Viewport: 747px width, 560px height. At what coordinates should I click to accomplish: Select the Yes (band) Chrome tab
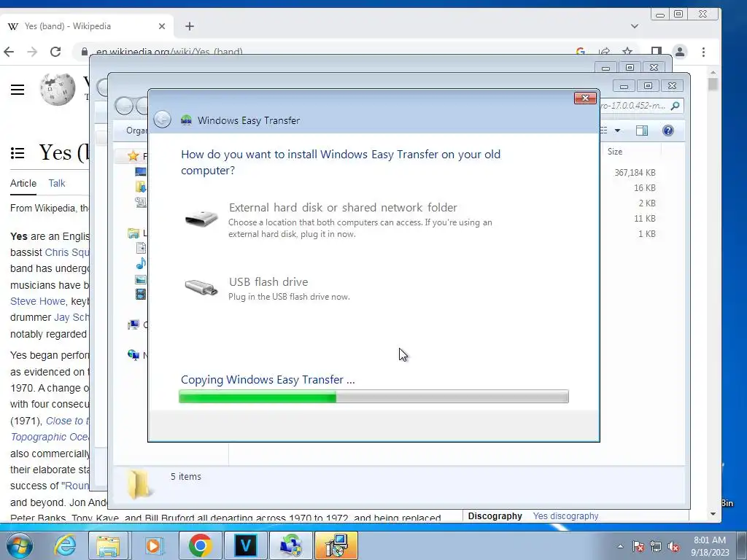coord(87,26)
